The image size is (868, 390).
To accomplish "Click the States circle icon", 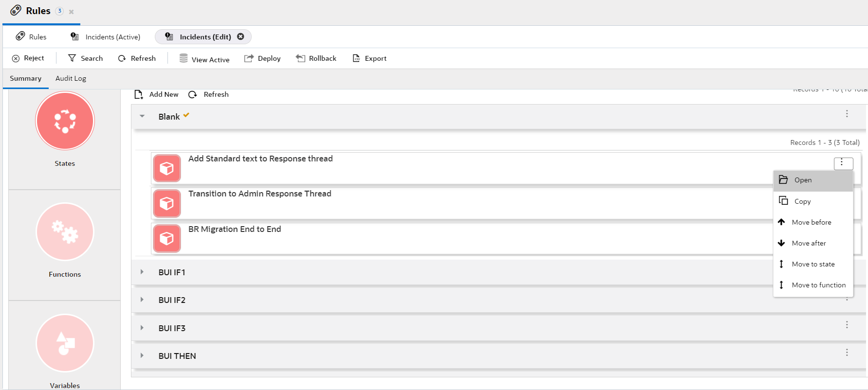I will click(65, 121).
